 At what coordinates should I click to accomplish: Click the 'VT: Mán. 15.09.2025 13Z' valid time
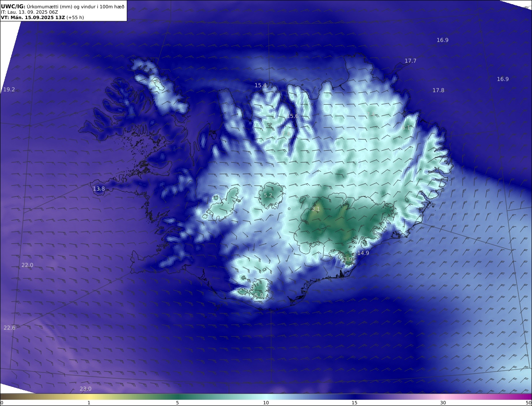(32, 17)
